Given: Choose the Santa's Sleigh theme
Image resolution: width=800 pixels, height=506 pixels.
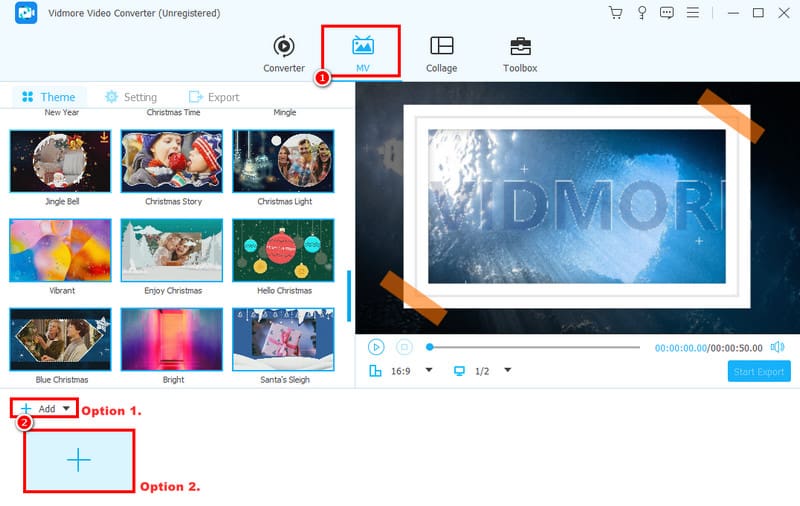Looking at the screenshot, I should tap(283, 339).
